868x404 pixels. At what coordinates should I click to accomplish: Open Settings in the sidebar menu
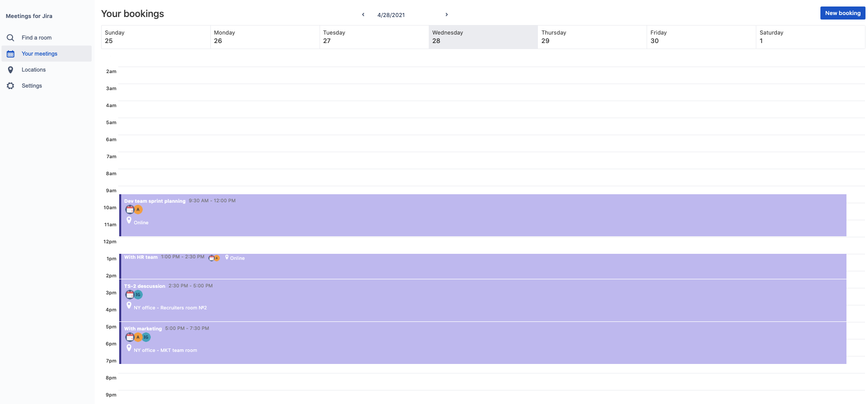(32, 86)
